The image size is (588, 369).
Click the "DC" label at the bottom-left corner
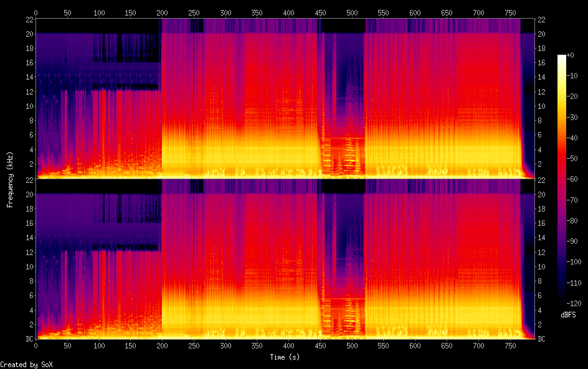pyautogui.click(x=28, y=339)
